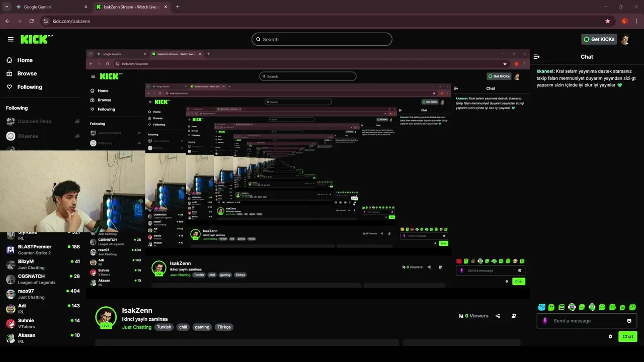Open the IsakZenn channel name link
This screenshot has height=362, width=644.
pos(137,310)
